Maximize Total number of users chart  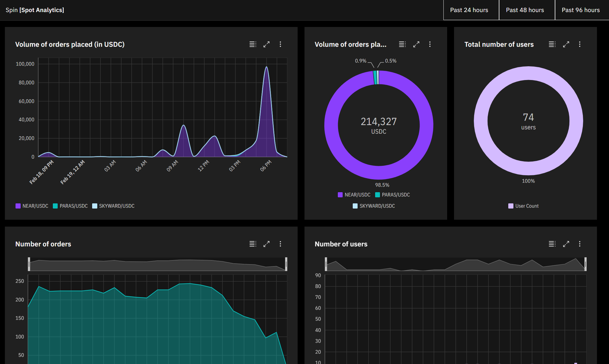click(566, 44)
